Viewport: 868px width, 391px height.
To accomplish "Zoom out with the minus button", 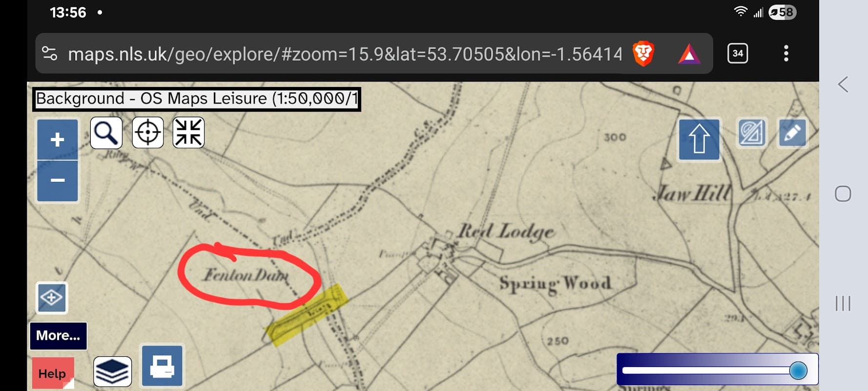I will click(58, 181).
